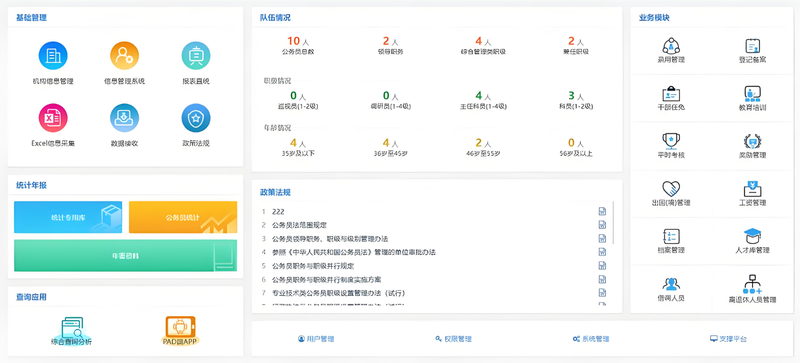This screenshot has height=363, width=800.
Task: Open 人才库管理 graduation cap icon
Action: pyautogui.click(x=753, y=235)
